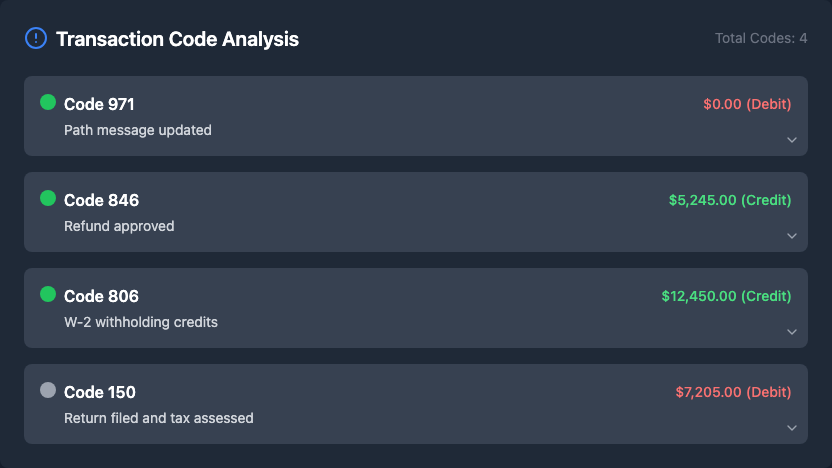Click the gray status dot for Code 150

coord(47,390)
